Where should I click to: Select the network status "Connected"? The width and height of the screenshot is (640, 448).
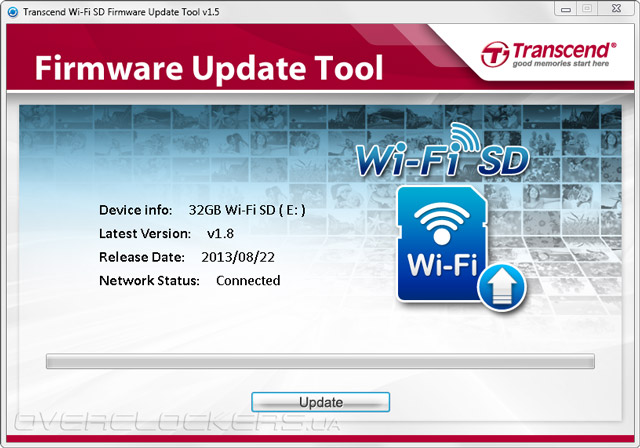pos(248,280)
